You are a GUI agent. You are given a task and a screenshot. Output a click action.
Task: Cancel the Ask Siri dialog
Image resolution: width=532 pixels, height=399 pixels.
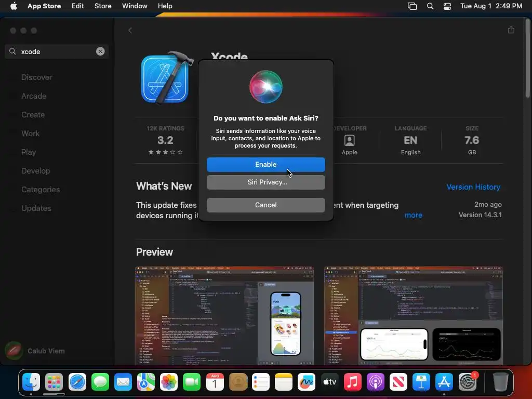click(265, 205)
